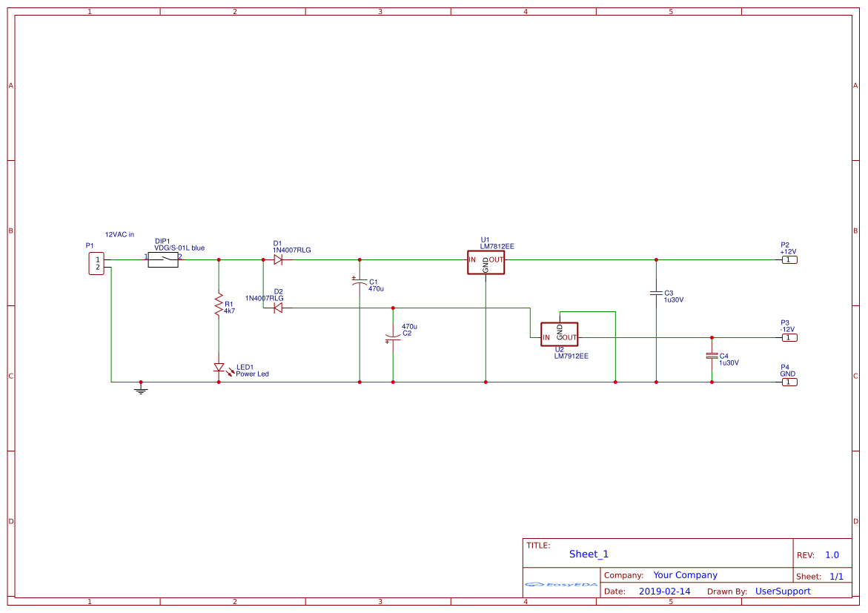Click the capacitor C4 1u30V symbol
The image size is (868, 613).
712,357
